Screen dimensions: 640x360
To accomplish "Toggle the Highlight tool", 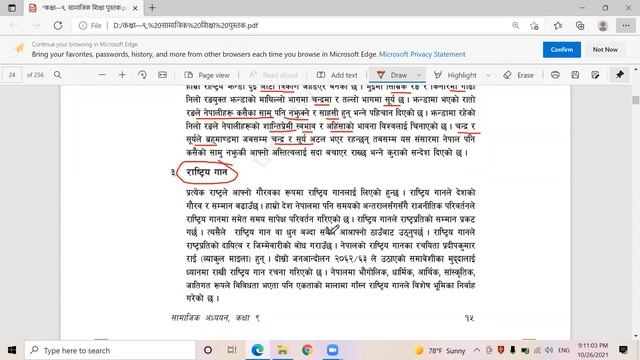I will [455, 75].
